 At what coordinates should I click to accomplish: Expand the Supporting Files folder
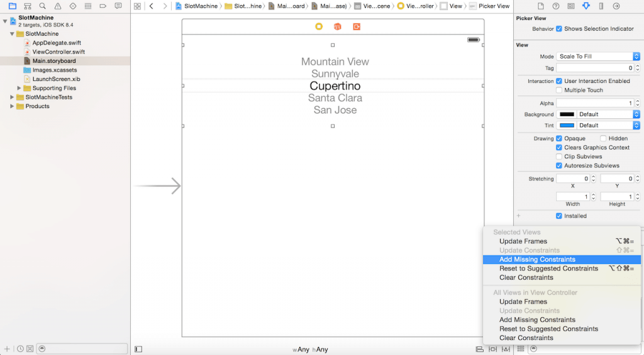pos(19,88)
